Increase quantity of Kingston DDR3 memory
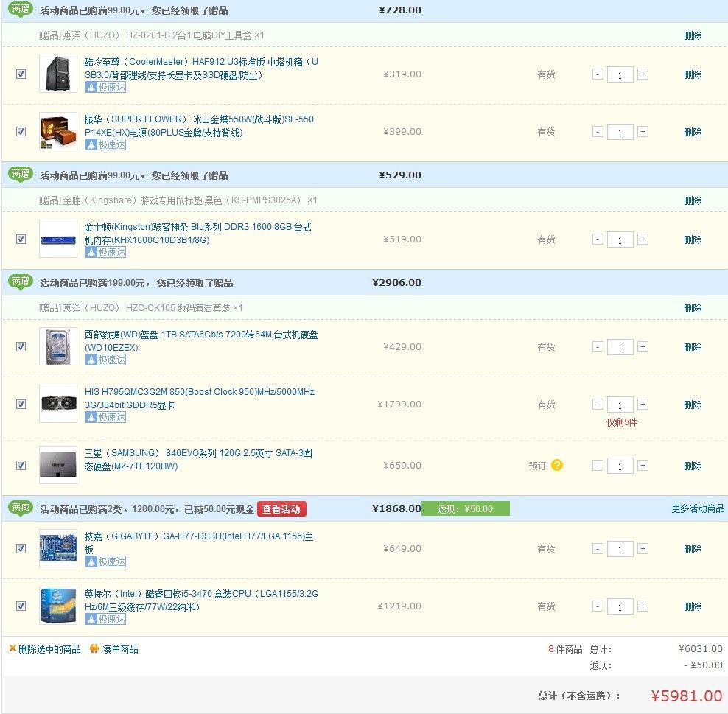The width and height of the screenshot is (728, 714). (643, 239)
